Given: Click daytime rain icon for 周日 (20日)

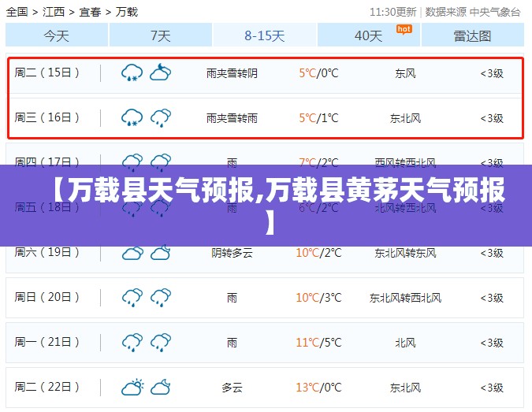Looking at the screenshot, I should click(132, 298).
